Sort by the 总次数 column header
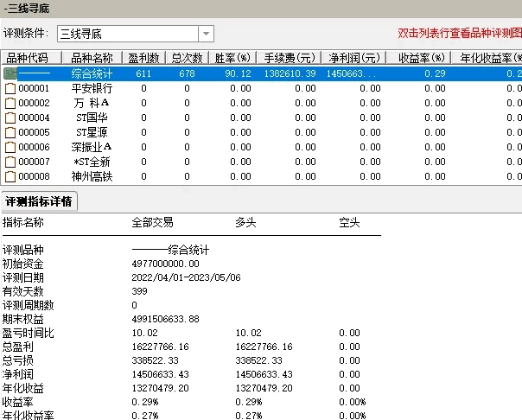 [x=187, y=58]
